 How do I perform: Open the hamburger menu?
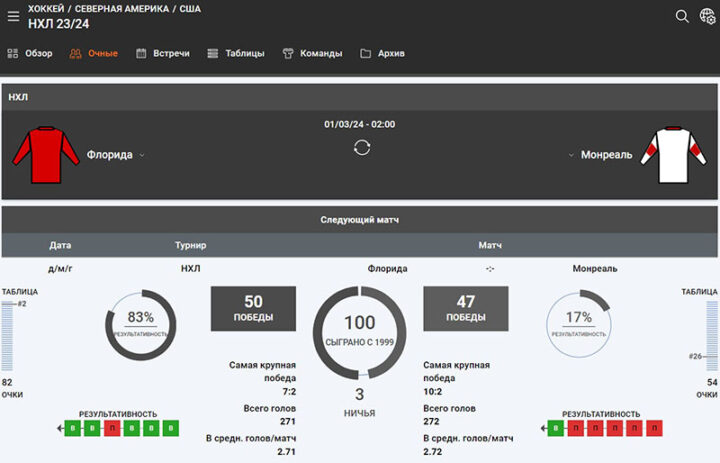coord(14,16)
